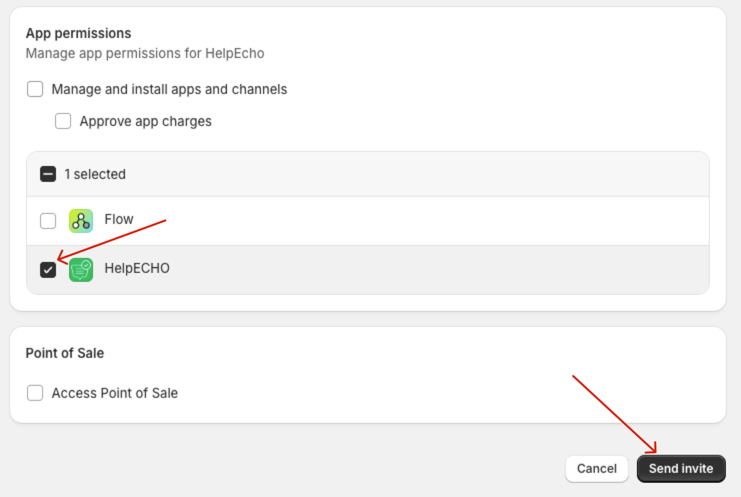Uncheck the HelpECHO app checkbox
741x497 pixels.
48,269
